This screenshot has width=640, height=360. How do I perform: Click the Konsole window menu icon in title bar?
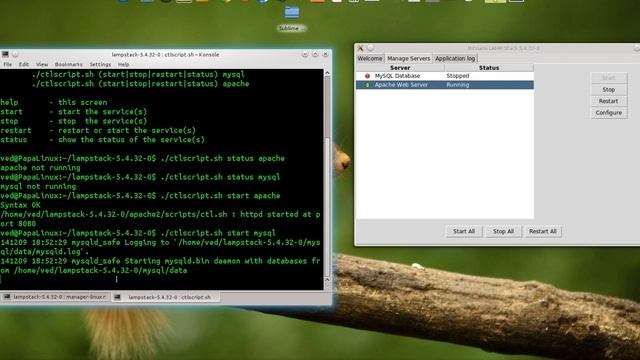[5, 54]
